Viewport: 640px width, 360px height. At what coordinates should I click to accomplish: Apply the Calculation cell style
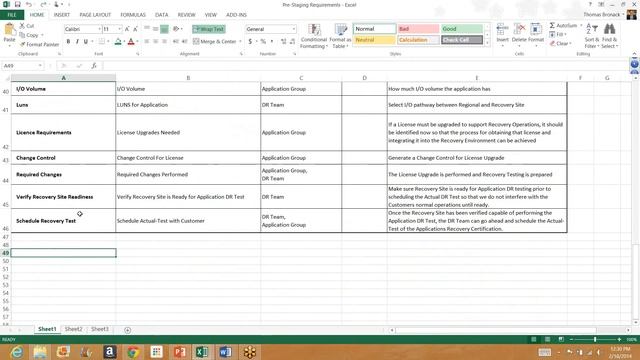pos(418,40)
